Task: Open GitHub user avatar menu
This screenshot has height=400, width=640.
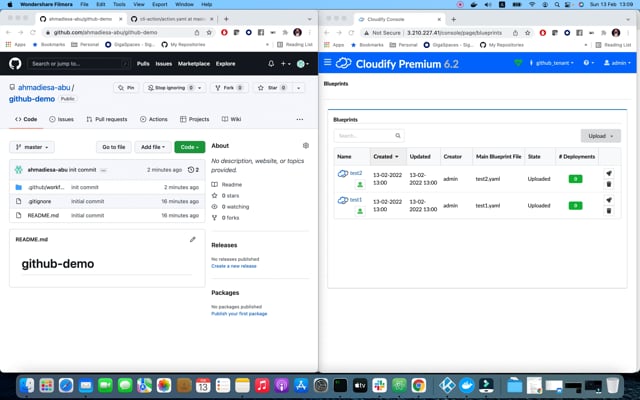Action: pos(302,64)
